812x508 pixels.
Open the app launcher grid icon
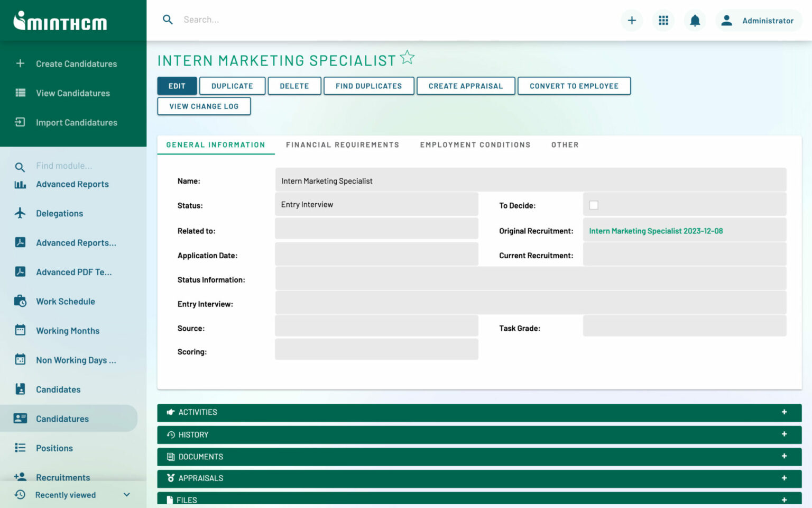pos(663,20)
